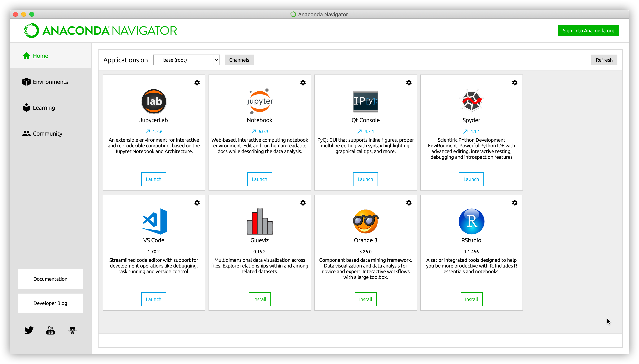The height and width of the screenshot is (364, 639).
Task: Open the Documentation link box
Action: coord(50,279)
